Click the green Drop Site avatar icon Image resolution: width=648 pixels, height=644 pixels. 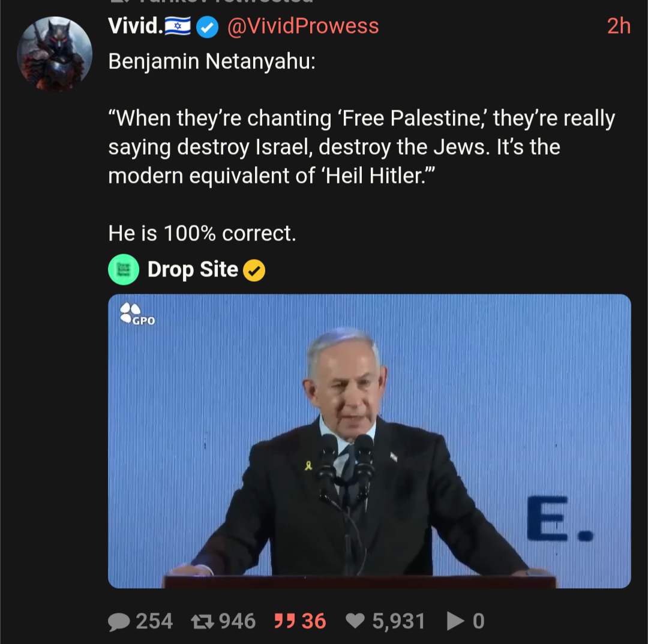(x=123, y=270)
